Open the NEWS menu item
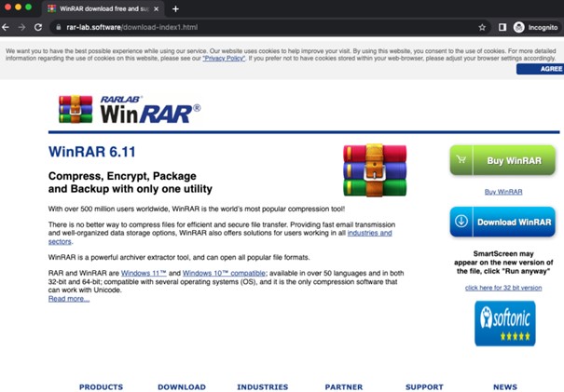 pos(505,387)
